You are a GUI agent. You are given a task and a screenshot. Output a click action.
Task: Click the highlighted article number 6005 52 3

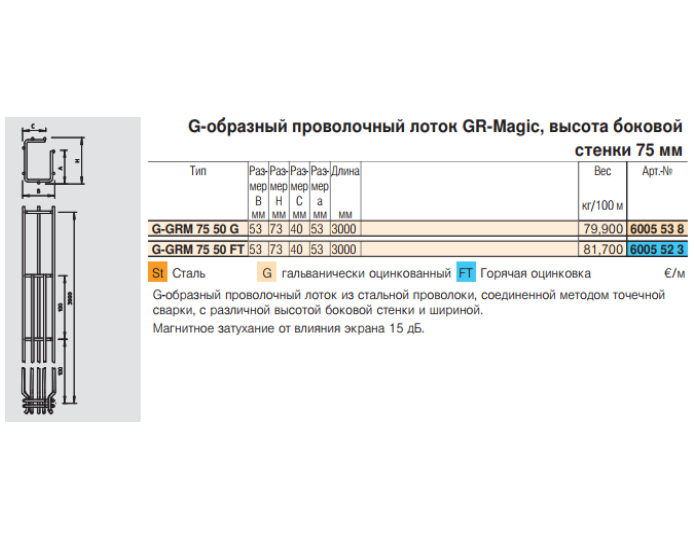coord(657,249)
